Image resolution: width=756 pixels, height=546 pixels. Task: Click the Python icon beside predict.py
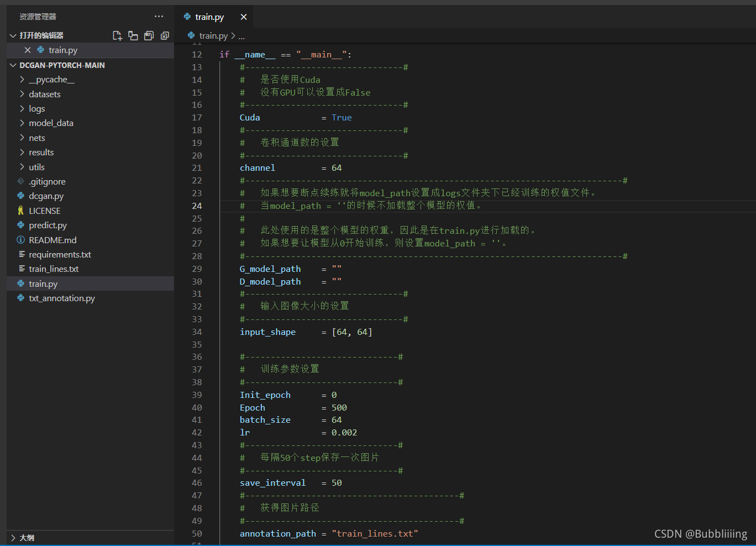(x=21, y=225)
